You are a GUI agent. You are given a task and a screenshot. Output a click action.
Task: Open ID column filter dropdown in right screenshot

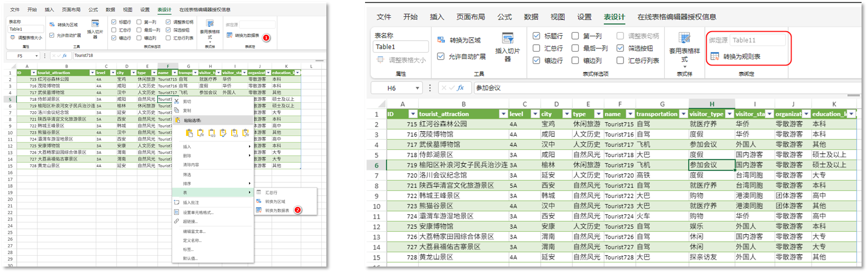[412, 114]
